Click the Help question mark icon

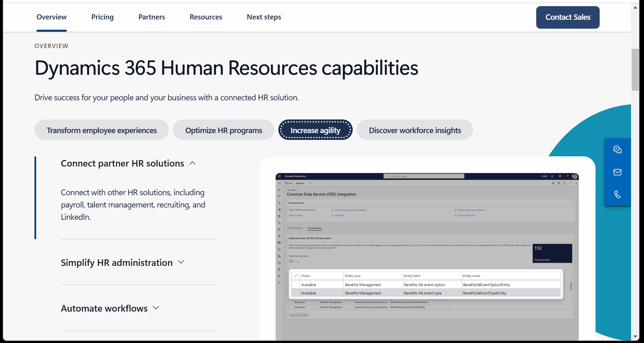coord(567,176)
